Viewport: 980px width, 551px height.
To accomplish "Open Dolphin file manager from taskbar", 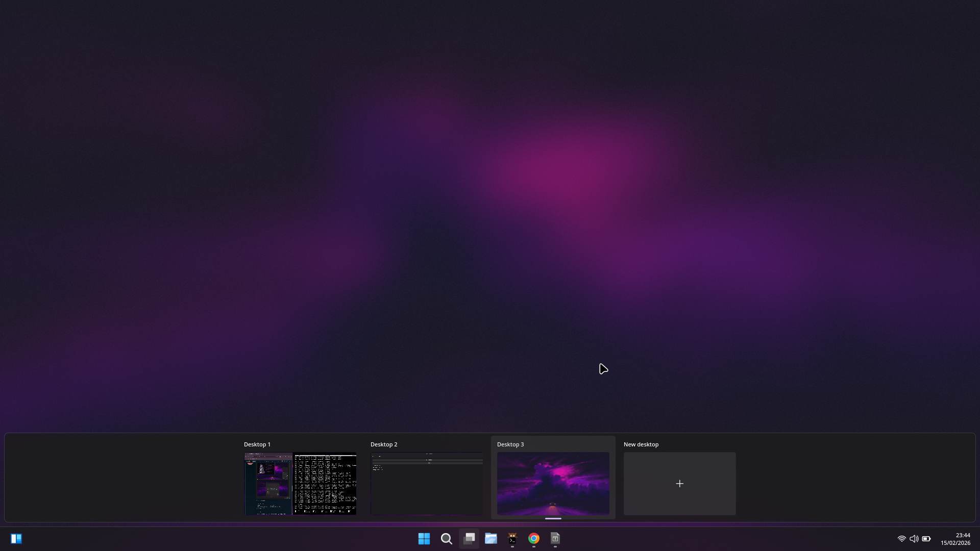I will coord(491,539).
